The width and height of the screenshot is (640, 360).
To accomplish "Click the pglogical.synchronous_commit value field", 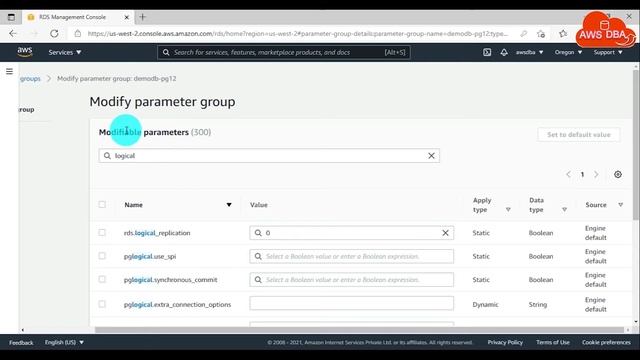I will coord(351,280).
